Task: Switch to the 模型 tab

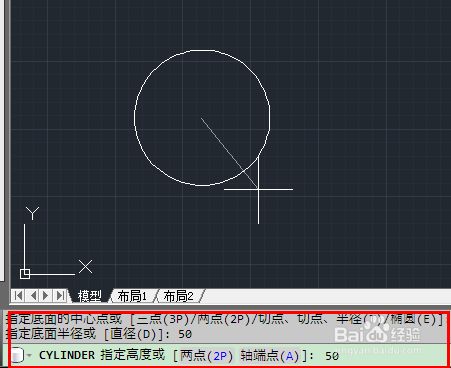Action: click(89, 296)
